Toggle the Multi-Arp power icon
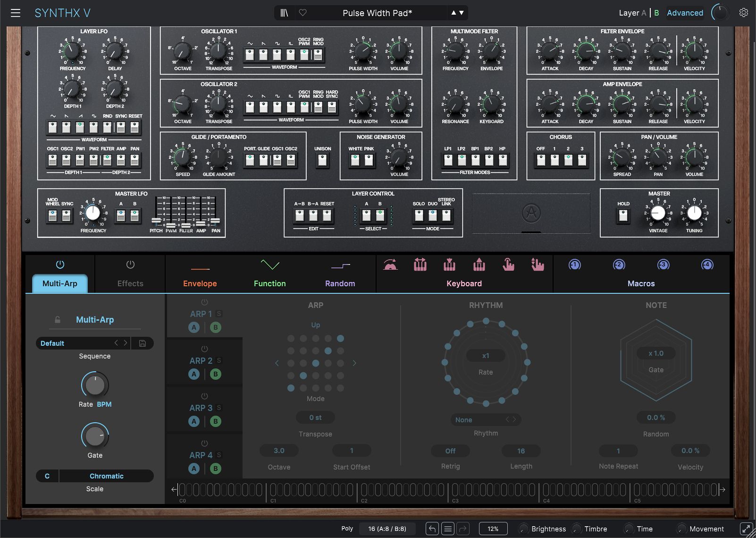 pos(60,265)
